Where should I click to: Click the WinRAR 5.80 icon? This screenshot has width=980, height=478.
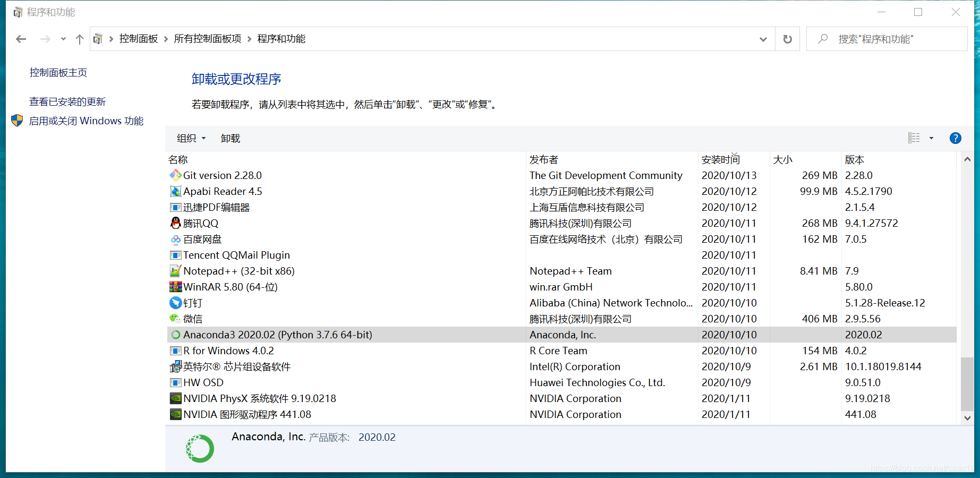pyautogui.click(x=175, y=287)
